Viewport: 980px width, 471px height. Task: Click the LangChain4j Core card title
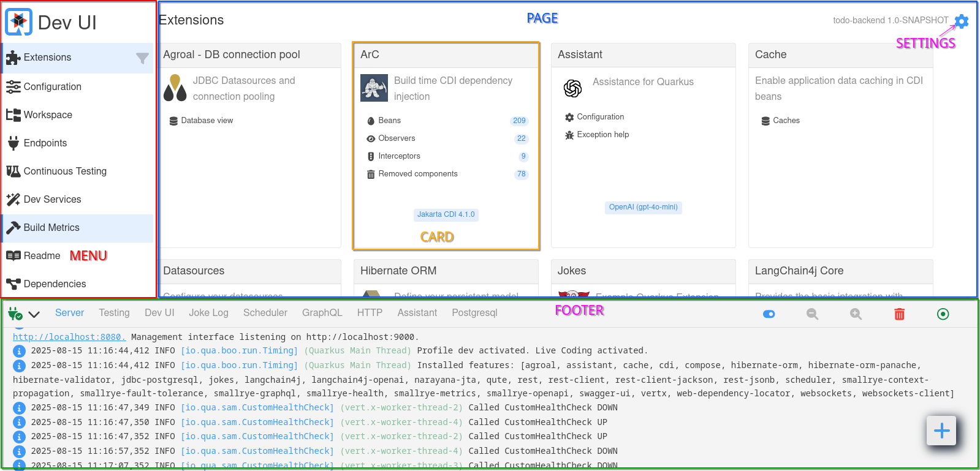[799, 271]
